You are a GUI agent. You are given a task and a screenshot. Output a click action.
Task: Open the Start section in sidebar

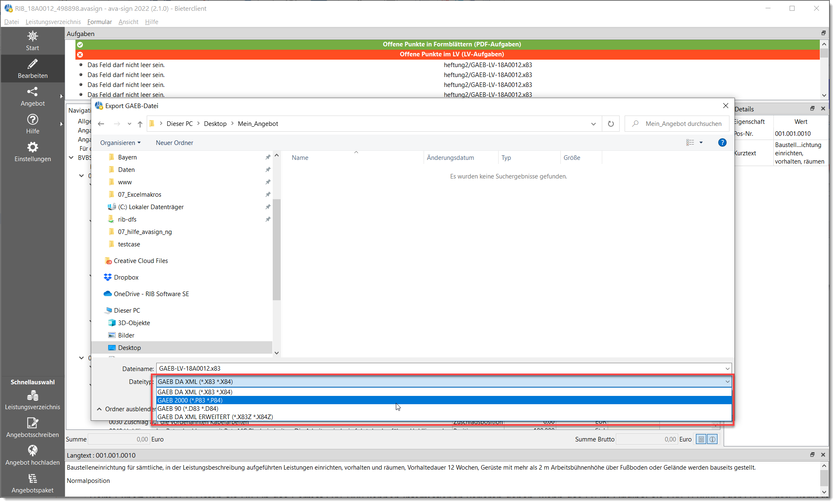pos(32,41)
